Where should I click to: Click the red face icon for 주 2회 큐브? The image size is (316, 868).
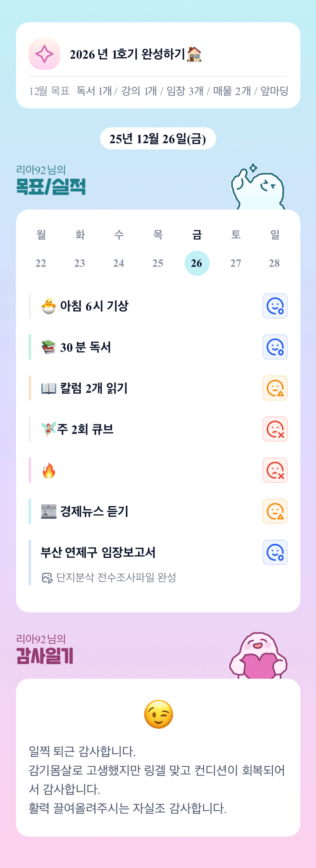(275, 429)
